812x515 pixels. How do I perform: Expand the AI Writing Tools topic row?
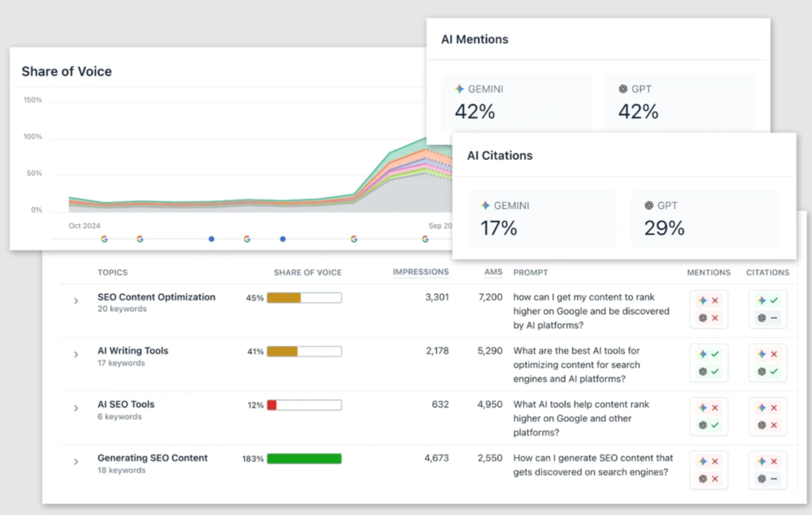(x=75, y=354)
